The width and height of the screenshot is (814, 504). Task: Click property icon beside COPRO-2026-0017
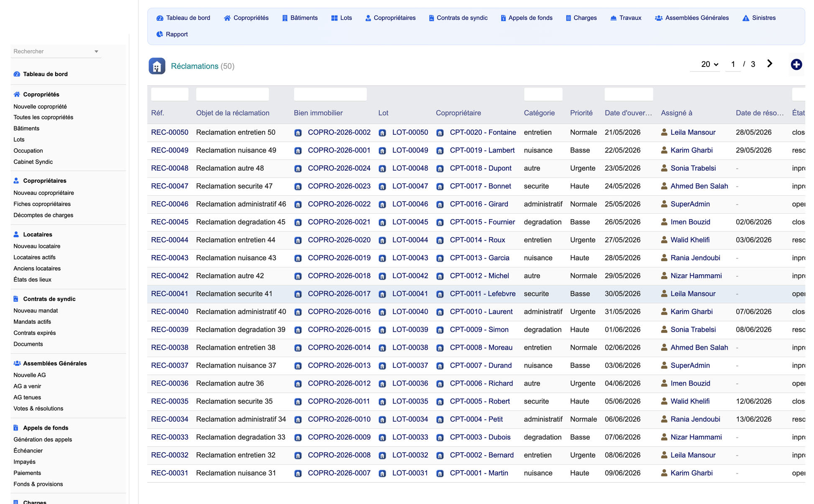coord(298,294)
